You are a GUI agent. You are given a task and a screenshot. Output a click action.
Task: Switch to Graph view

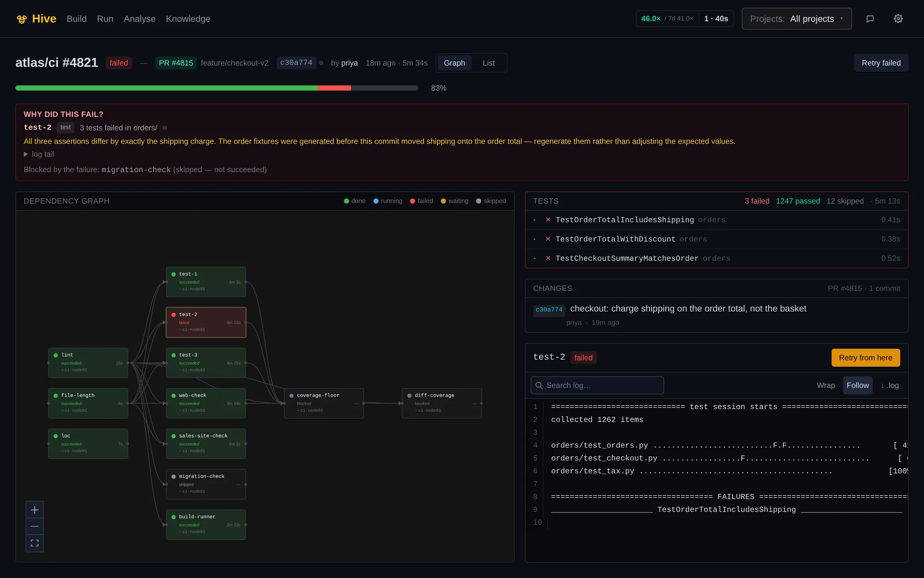(454, 63)
